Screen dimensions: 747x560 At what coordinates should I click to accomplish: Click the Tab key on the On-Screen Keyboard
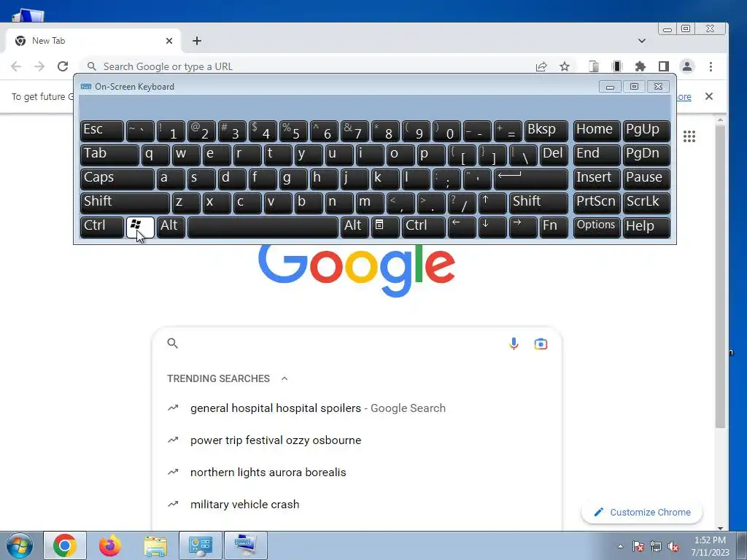pos(109,155)
